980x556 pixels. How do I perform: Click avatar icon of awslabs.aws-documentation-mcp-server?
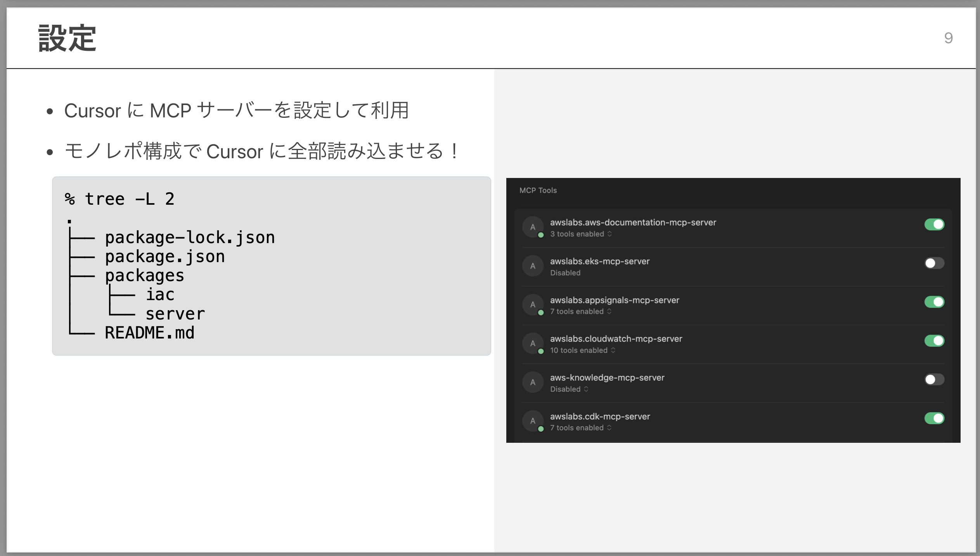533,227
